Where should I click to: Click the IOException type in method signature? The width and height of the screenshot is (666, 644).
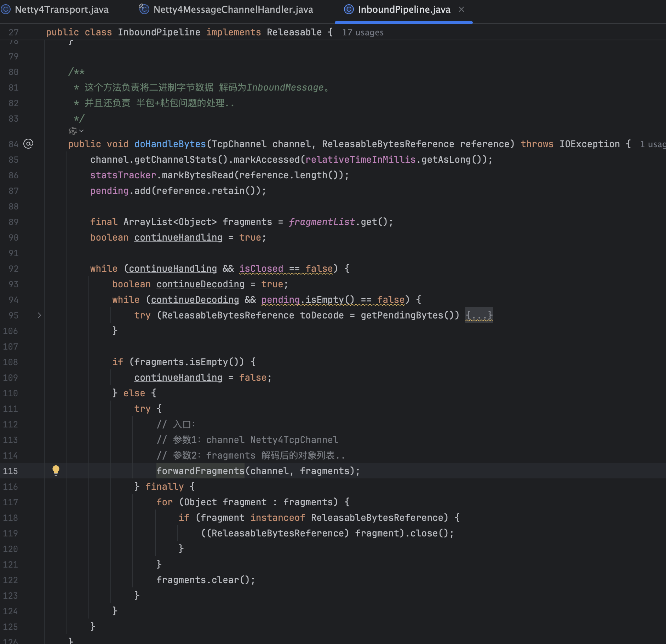coord(590,144)
